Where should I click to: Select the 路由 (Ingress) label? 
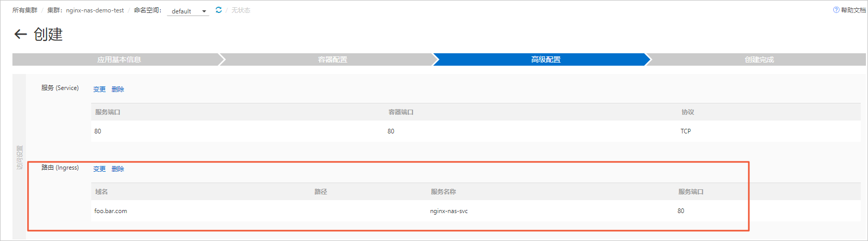click(x=60, y=168)
